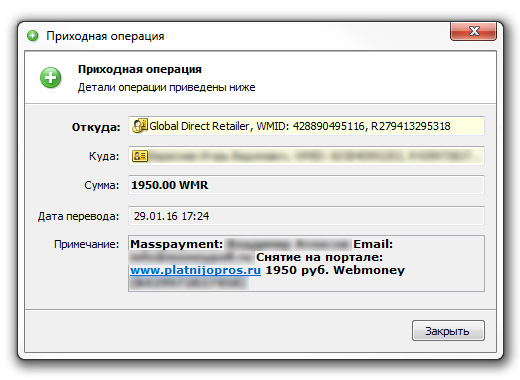The height and width of the screenshot is (380, 520).
Task: Click the Сумма: label
Action: (x=101, y=185)
